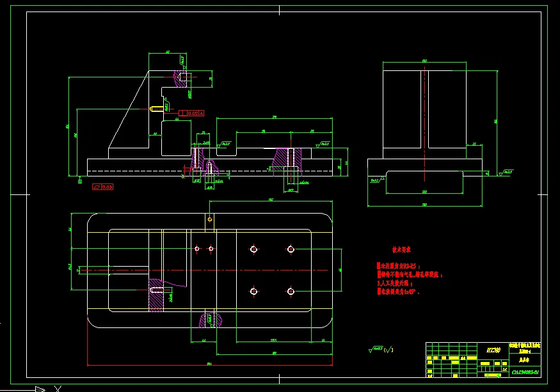Select the datum A square symbol below front view

pyautogui.click(x=80, y=182)
